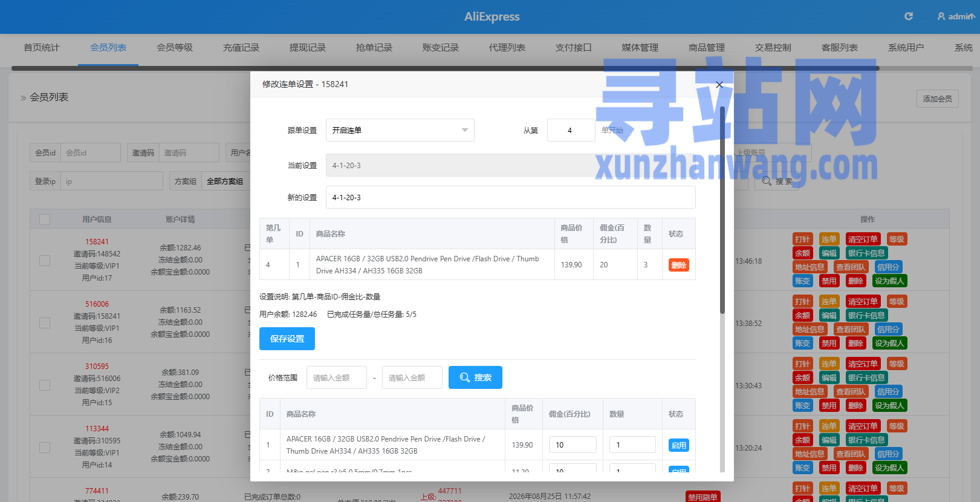This screenshot has width=980, height=502.
Task: Click 账变 for user 310595
Action: click(802, 405)
